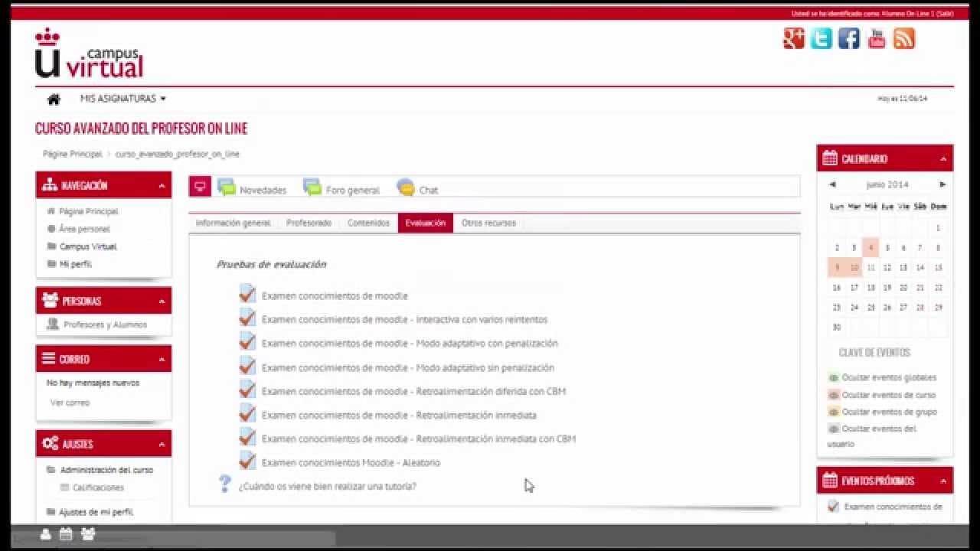
Task: Go to home via house icon
Action: pyautogui.click(x=54, y=99)
